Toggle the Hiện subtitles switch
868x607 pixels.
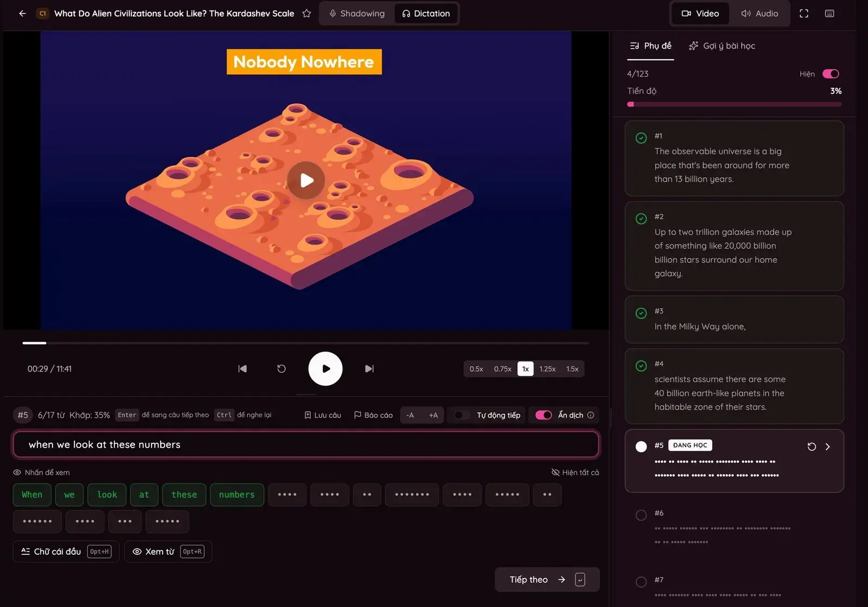(x=831, y=74)
